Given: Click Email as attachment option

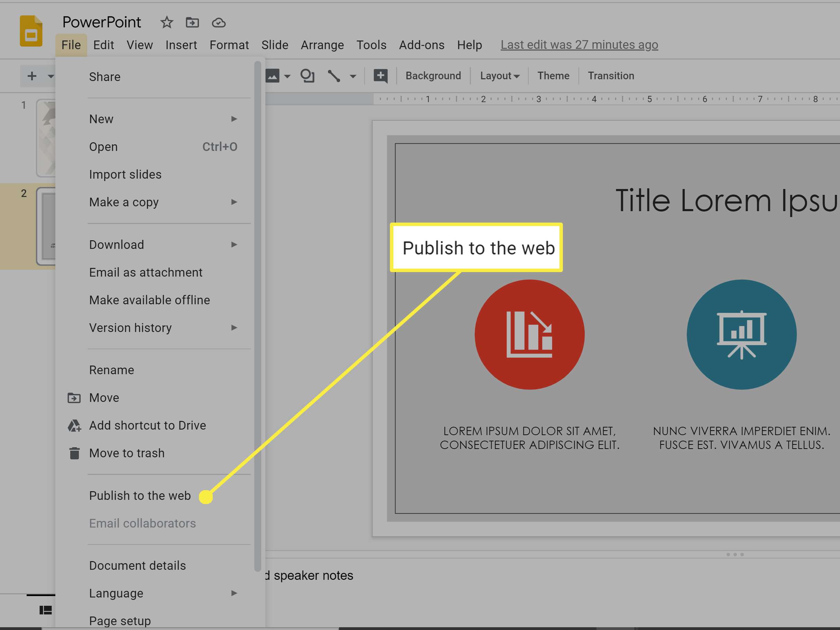Looking at the screenshot, I should click(x=146, y=272).
